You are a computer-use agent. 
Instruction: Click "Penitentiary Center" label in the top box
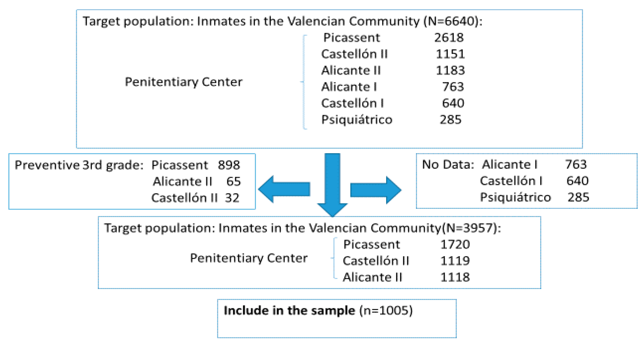click(x=184, y=82)
